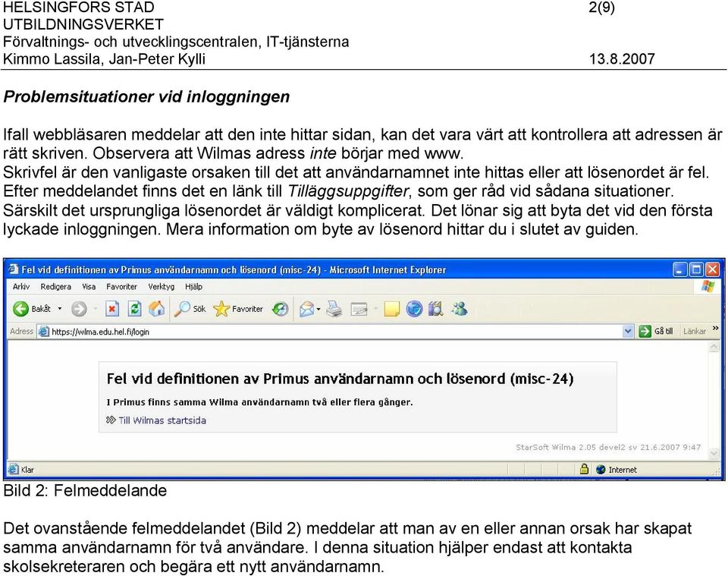Maximize the Internet Explorer window
Screen dimensions: 728x576
[696, 269]
